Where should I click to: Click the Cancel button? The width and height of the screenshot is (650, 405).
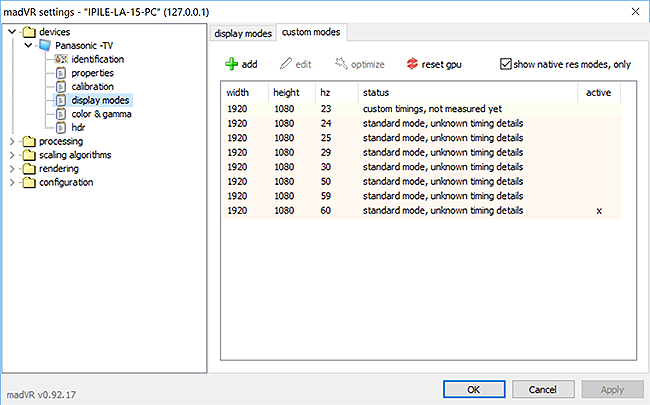543,390
